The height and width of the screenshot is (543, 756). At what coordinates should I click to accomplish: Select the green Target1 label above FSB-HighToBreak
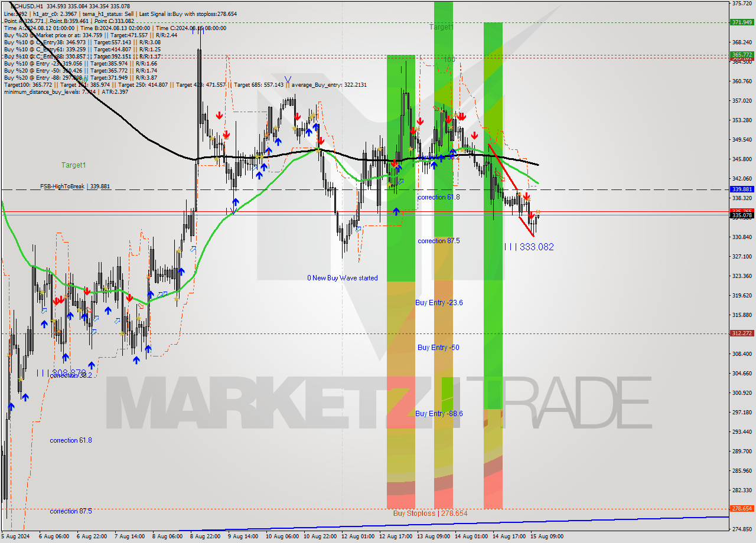coord(74,165)
